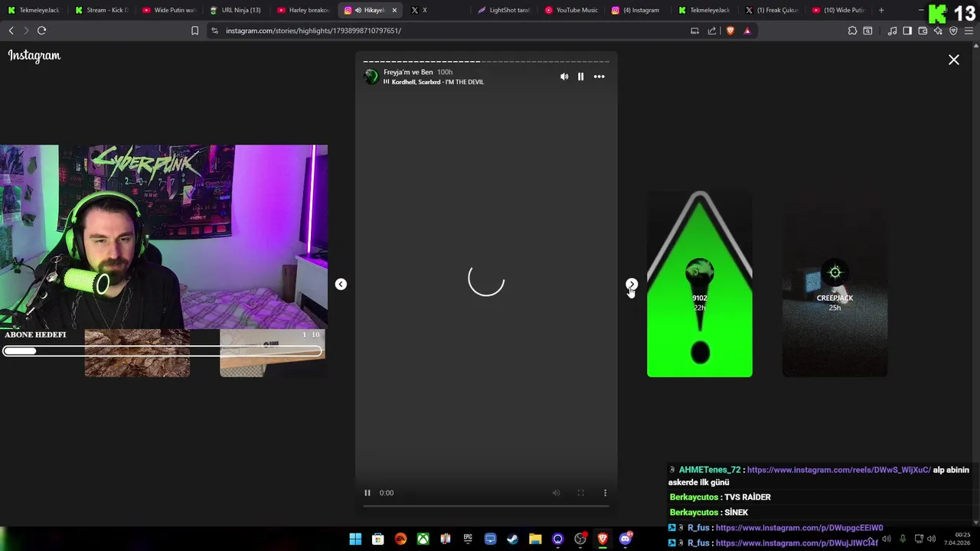The width and height of the screenshot is (980, 551).
Task: Launch Microsoft Store from the taskbar
Action: point(377,539)
